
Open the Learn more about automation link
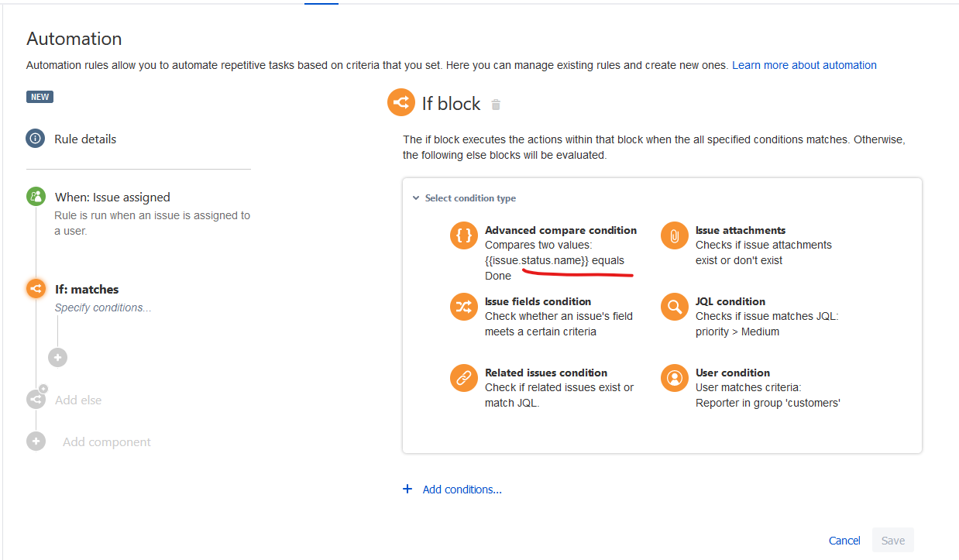point(804,65)
